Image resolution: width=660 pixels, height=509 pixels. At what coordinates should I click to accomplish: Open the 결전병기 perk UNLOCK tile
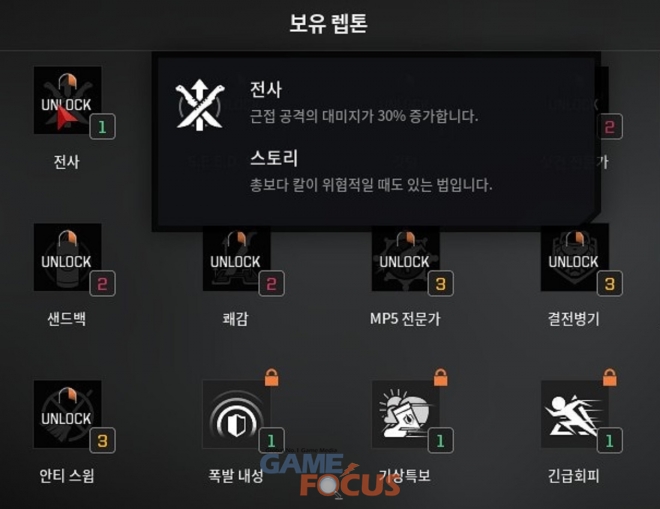click(x=575, y=257)
